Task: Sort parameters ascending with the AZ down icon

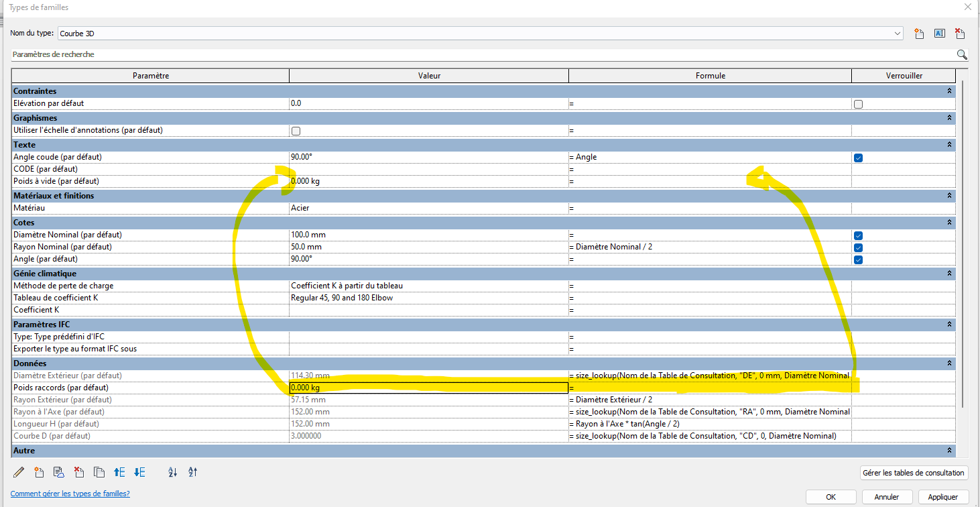Action: 172,472
